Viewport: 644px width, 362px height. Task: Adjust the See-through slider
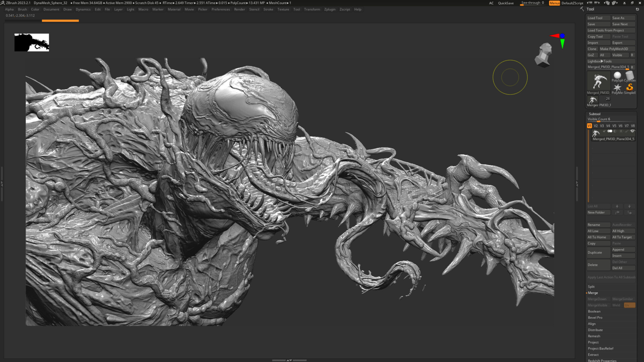532,3
